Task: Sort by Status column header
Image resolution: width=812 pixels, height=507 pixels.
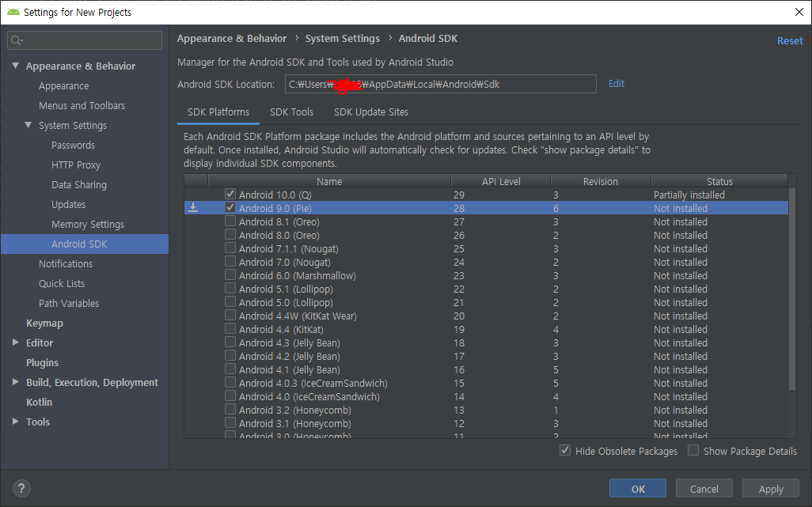Action: point(719,181)
